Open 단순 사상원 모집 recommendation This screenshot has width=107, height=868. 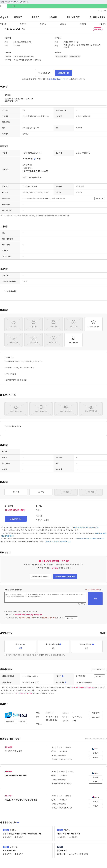[9, 851]
